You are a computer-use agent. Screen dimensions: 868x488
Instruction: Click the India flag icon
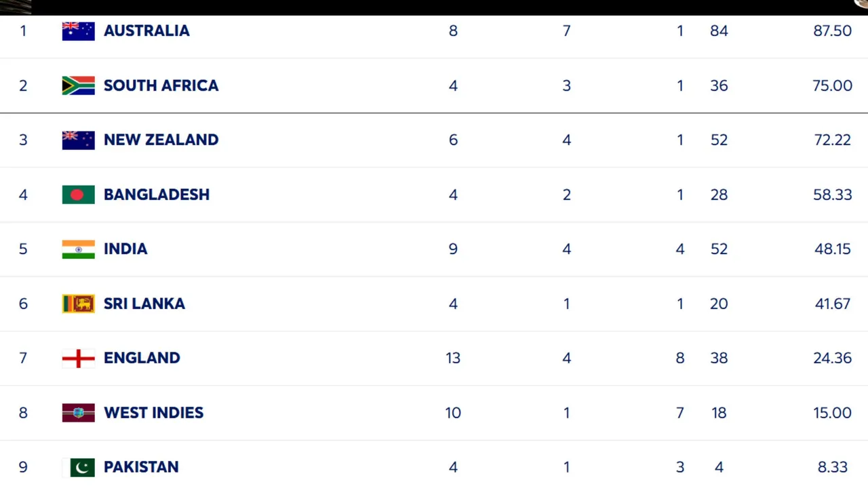[x=78, y=249]
